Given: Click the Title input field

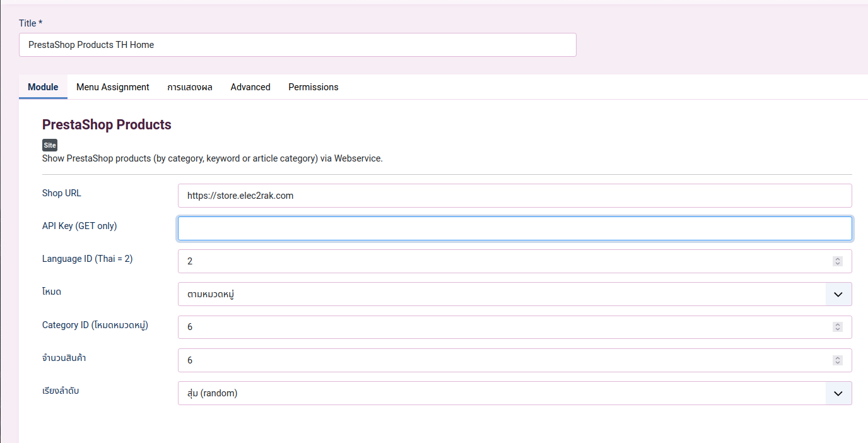Looking at the screenshot, I should click(298, 45).
